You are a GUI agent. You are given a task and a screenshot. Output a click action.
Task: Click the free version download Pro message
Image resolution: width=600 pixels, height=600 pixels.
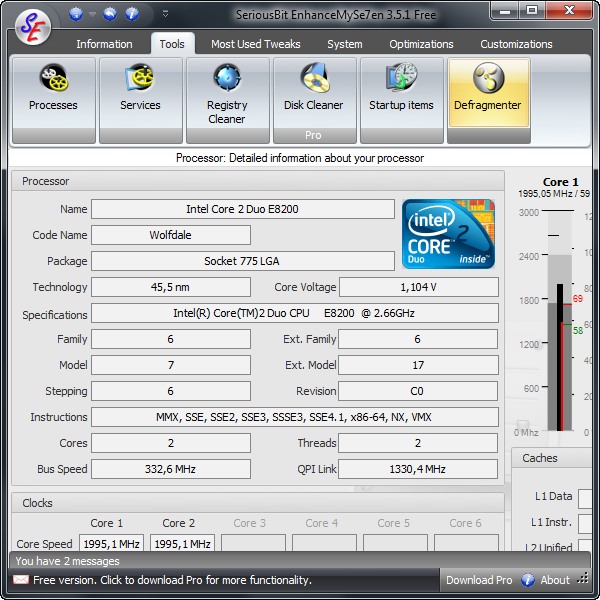(172, 580)
